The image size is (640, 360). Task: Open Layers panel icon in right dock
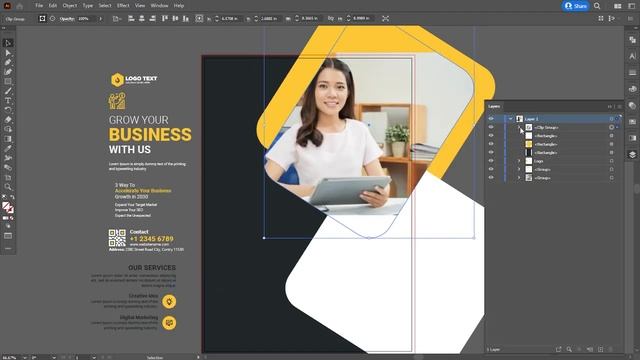(x=632, y=154)
